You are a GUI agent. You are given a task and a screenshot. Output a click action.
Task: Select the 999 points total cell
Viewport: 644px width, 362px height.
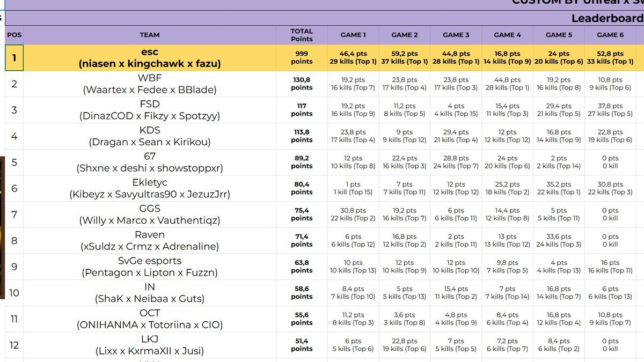tap(302, 58)
